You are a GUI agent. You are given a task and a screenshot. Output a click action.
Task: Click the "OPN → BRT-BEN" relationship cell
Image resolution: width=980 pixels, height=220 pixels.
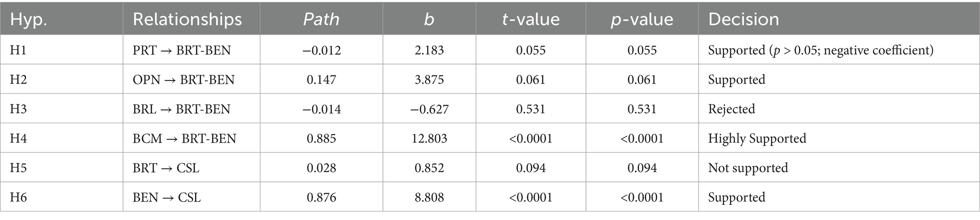[x=184, y=80]
